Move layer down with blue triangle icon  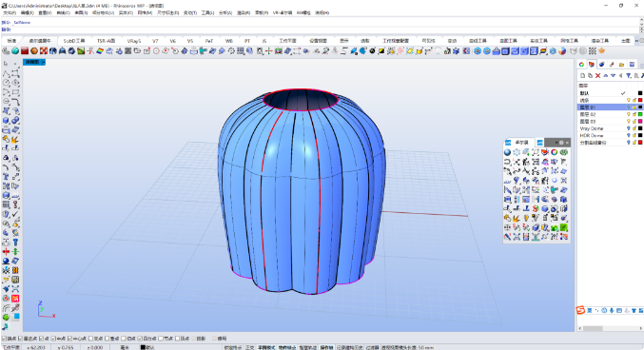[614, 75]
